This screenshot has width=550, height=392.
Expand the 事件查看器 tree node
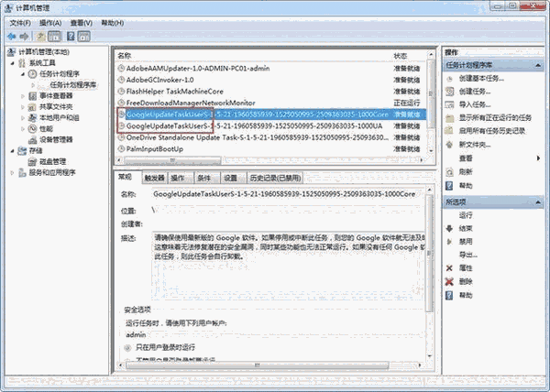(x=23, y=96)
